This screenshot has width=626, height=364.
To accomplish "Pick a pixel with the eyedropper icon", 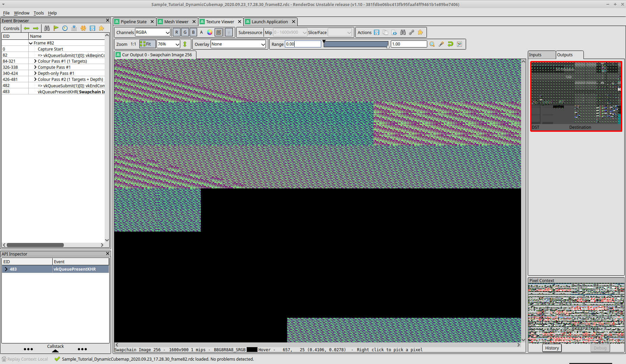I will [x=441, y=44].
